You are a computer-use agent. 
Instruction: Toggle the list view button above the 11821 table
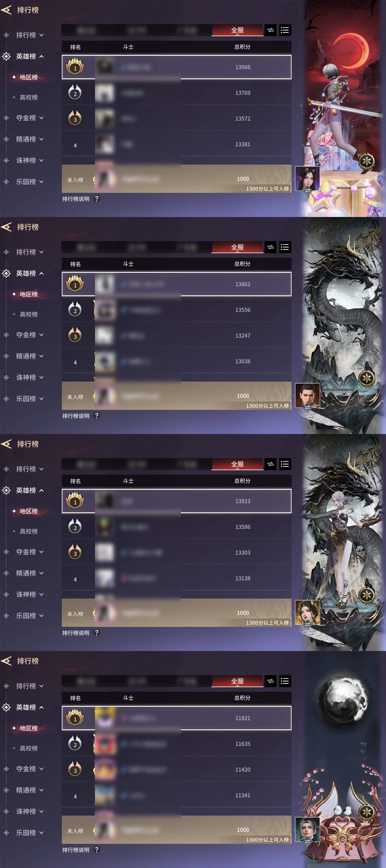tap(285, 681)
